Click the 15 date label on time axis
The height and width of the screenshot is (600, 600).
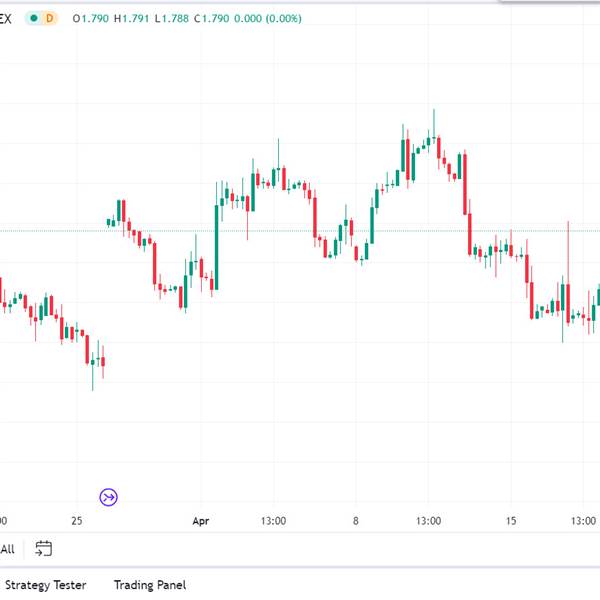[x=511, y=521]
